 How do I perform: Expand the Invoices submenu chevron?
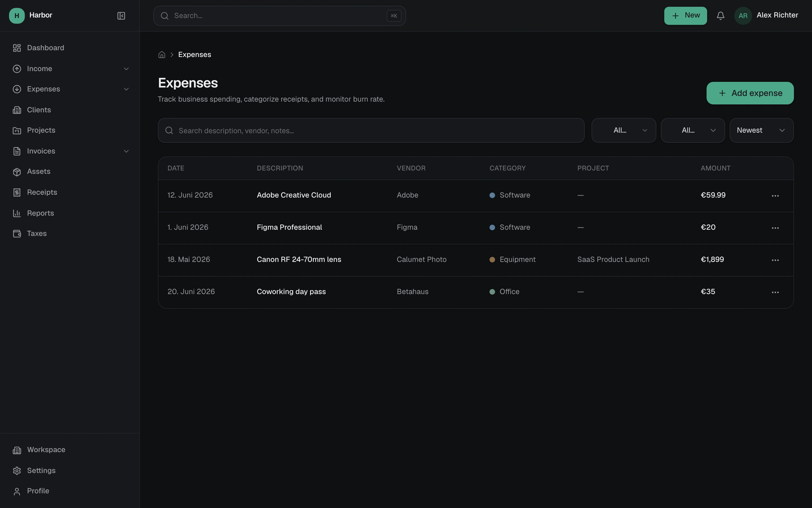(x=126, y=152)
